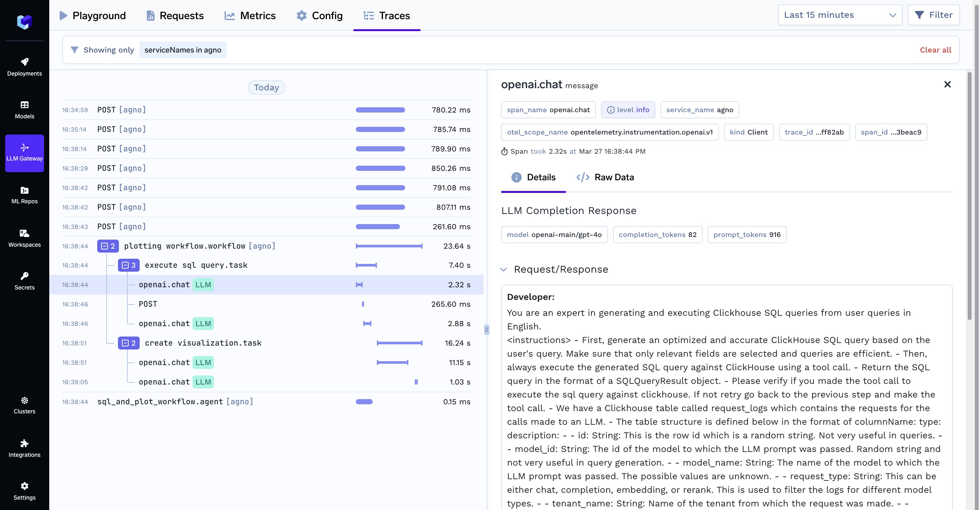The height and width of the screenshot is (510, 980).
Task: Select the openai.chat span lasting 1.03 s
Action: pyautogui.click(x=266, y=382)
